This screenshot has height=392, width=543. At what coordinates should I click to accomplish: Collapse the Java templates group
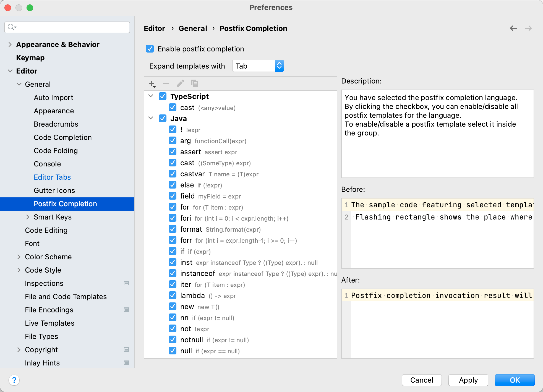(151, 118)
